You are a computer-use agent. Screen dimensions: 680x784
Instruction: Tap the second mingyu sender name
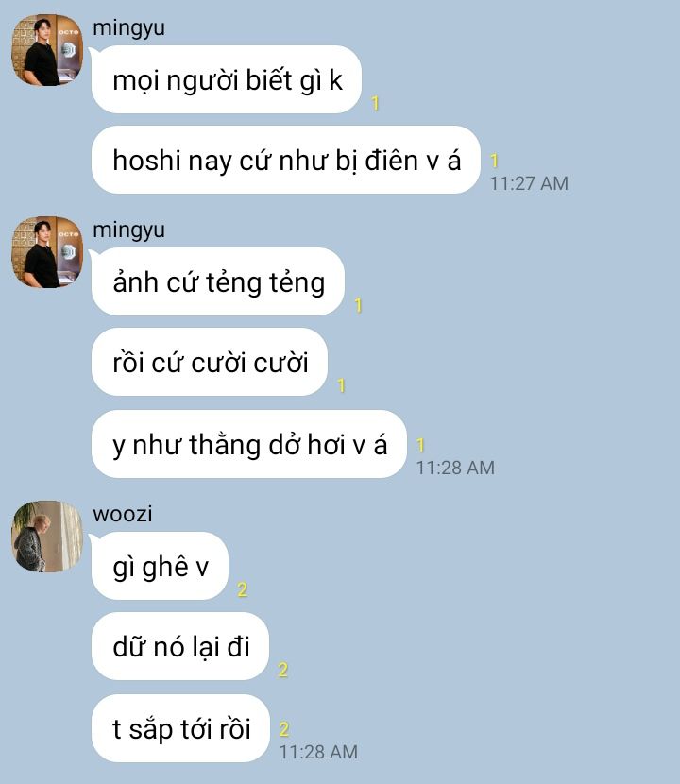pyautogui.click(x=128, y=230)
